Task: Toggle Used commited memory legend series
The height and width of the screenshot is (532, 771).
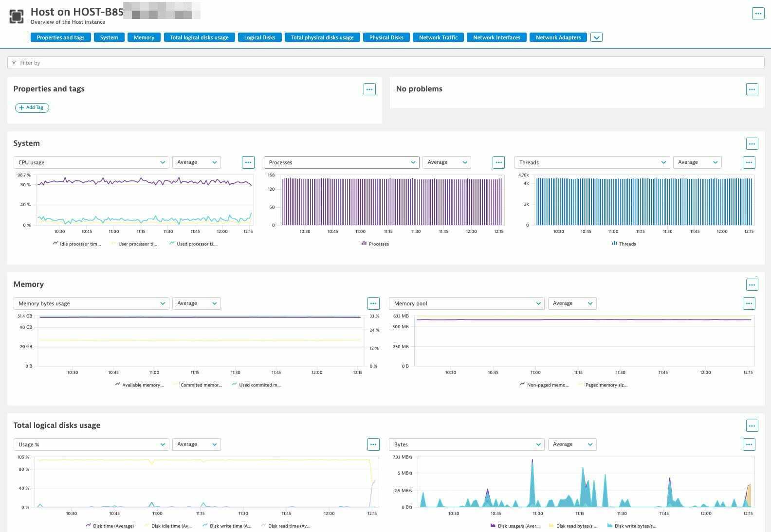Action: pos(257,385)
